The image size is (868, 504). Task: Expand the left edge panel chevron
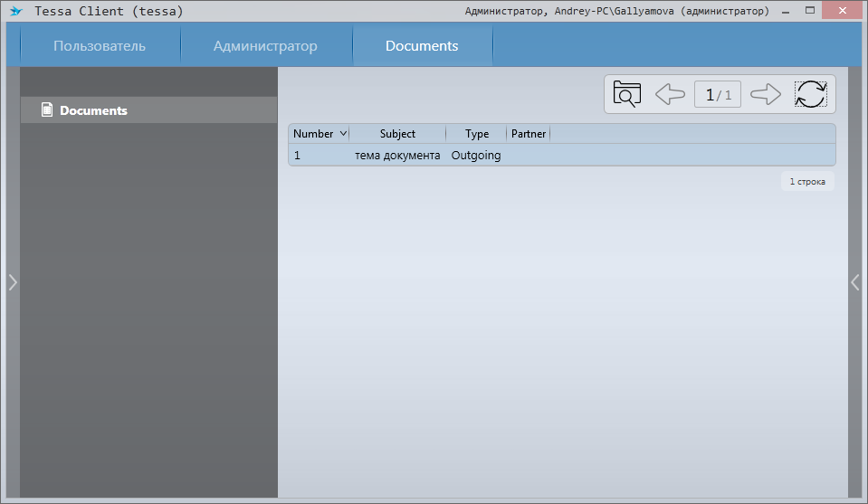click(x=12, y=282)
